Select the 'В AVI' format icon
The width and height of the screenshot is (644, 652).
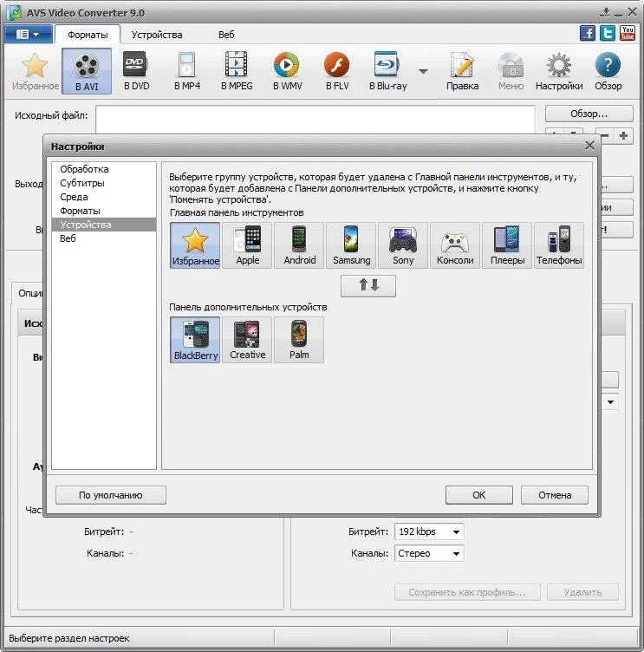tap(87, 71)
